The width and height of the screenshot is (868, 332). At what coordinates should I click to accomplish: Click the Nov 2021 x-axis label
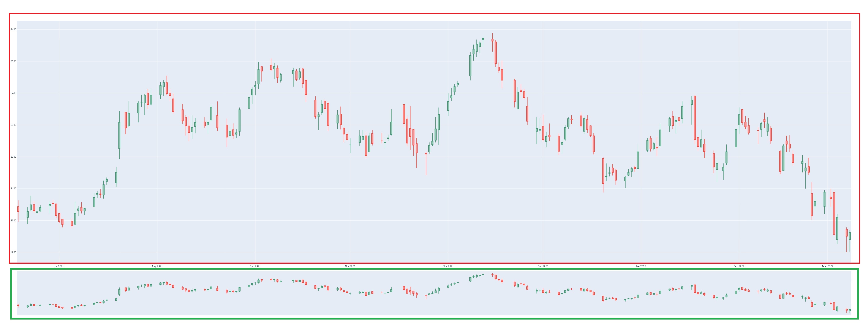point(448,266)
